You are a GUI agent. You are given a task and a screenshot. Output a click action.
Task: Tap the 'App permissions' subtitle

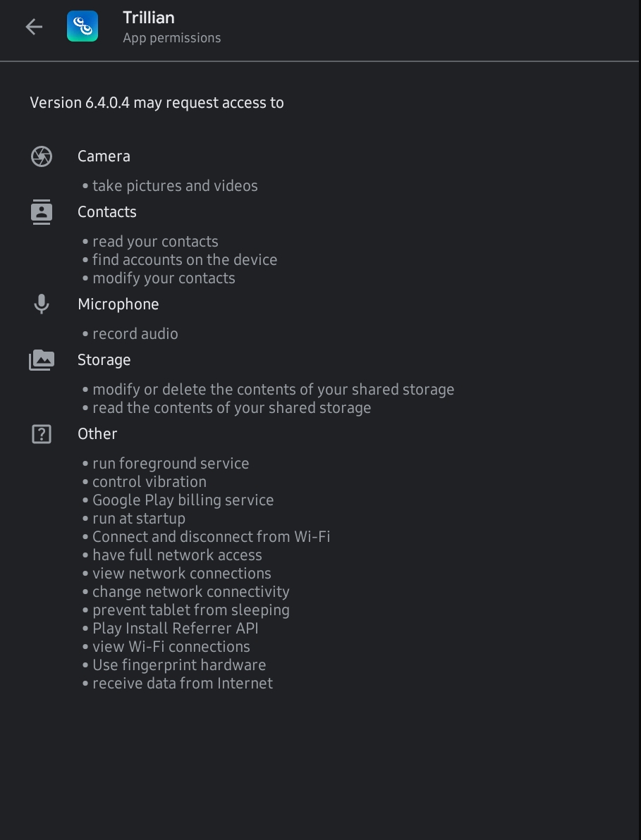(x=171, y=38)
